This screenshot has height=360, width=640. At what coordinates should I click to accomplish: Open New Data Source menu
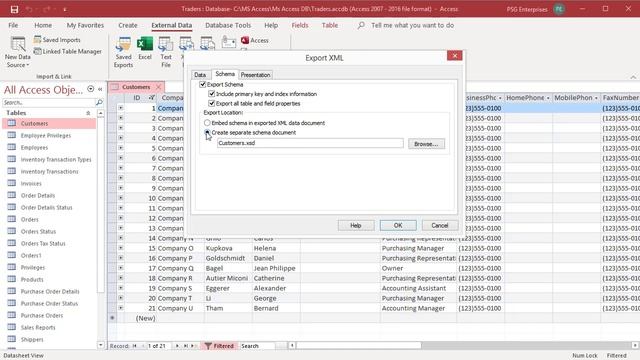coord(18,52)
